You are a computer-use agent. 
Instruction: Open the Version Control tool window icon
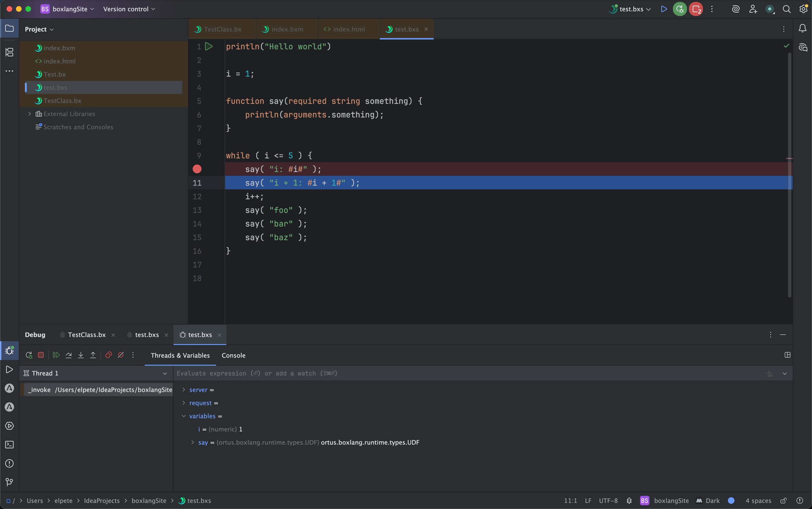(x=9, y=482)
